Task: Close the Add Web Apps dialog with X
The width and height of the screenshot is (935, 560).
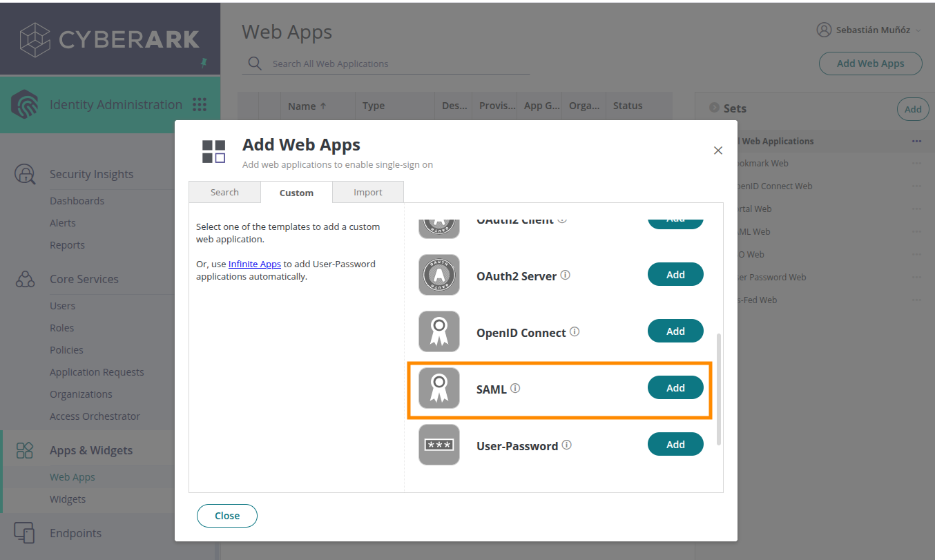Action: 718,151
